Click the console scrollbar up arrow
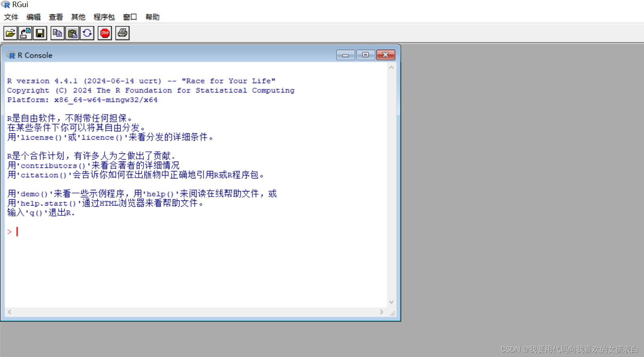The height and width of the screenshot is (357, 644). [x=392, y=67]
